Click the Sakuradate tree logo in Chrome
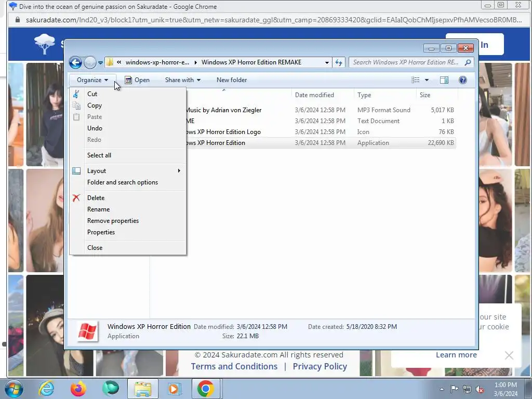Image resolution: width=532 pixels, height=399 pixels. 45,44
